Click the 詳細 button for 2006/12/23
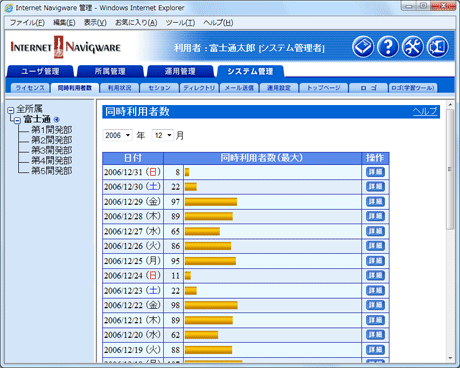The width and height of the screenshot is (460, 368). pos(375,290)
